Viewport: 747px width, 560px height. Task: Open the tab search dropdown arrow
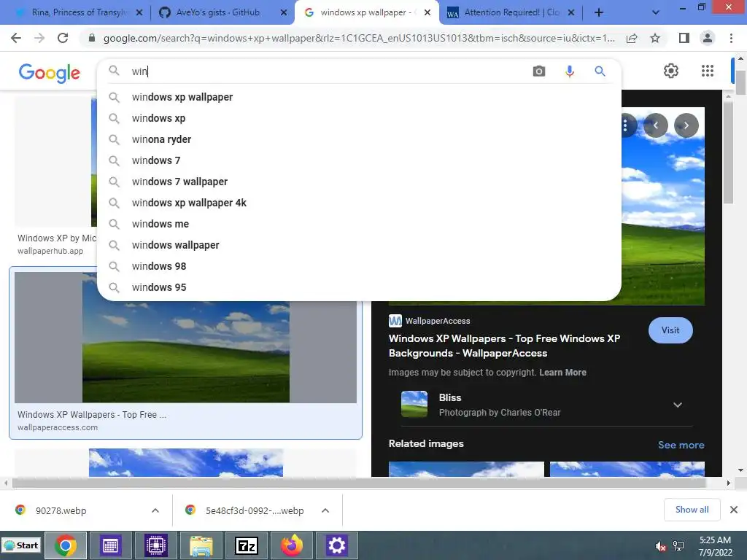click(x=656, y=12)
